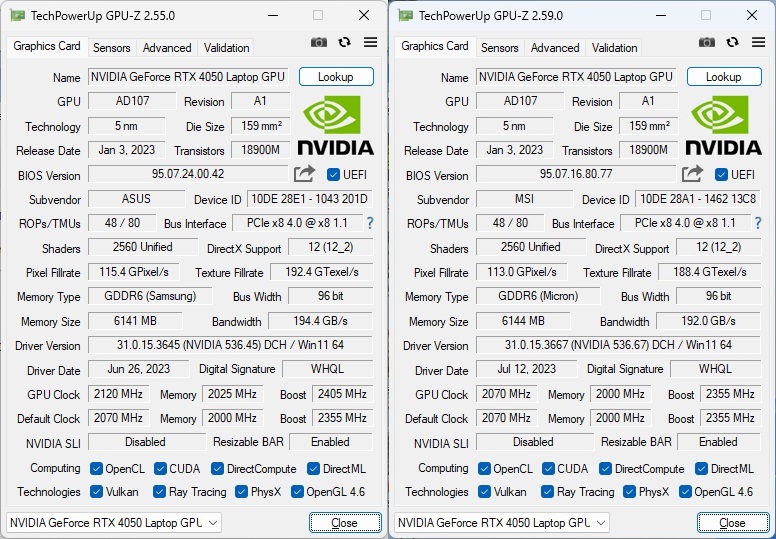776x539 pixels.
Task: Click Close button at bottom of GPU-Z 2.59.0
Action: (733, 523)
